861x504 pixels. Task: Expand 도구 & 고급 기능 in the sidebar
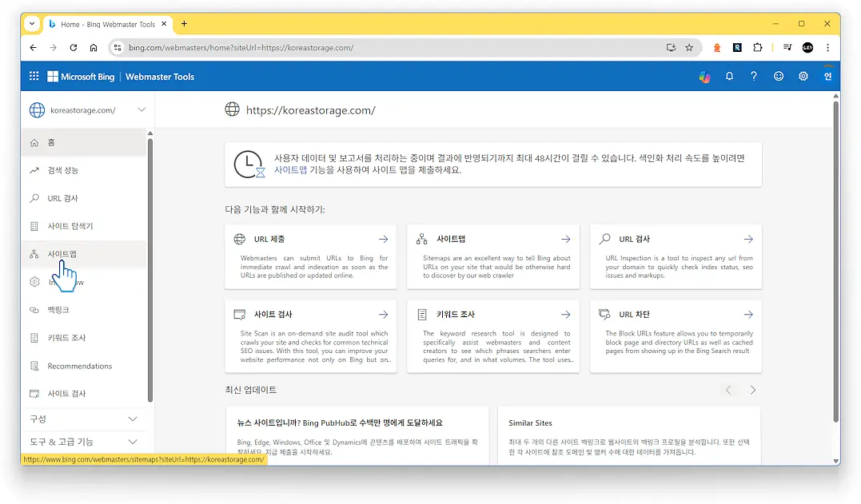click(84, 442)
